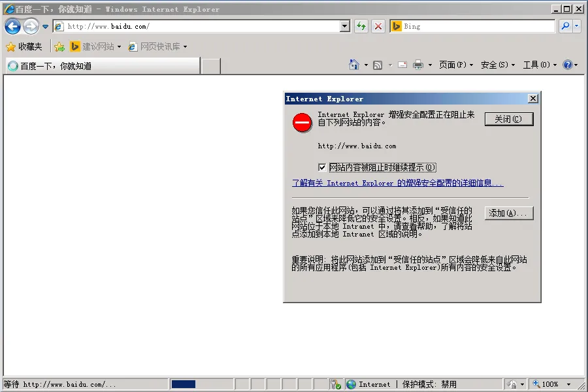Screen dimensions: 588x392
Task: Click in the Bing search box
Action: click(x=472, y=26)
